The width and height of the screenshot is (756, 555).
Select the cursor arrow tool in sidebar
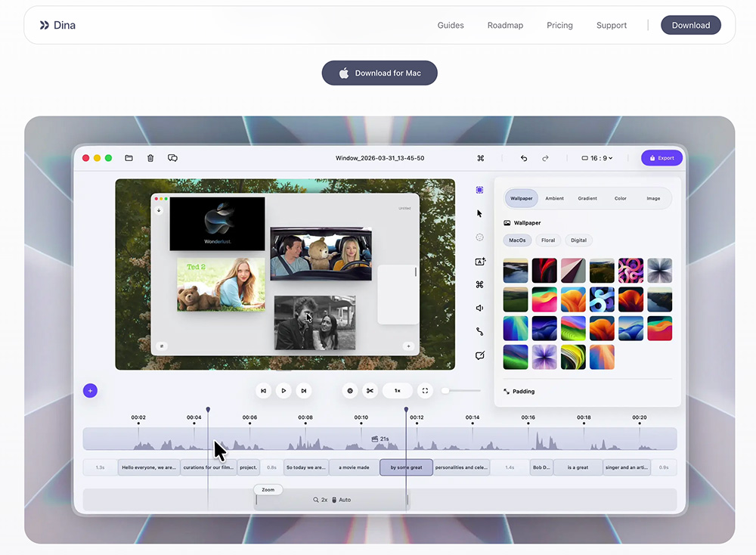pyautogui.click(x=480, y=214)
